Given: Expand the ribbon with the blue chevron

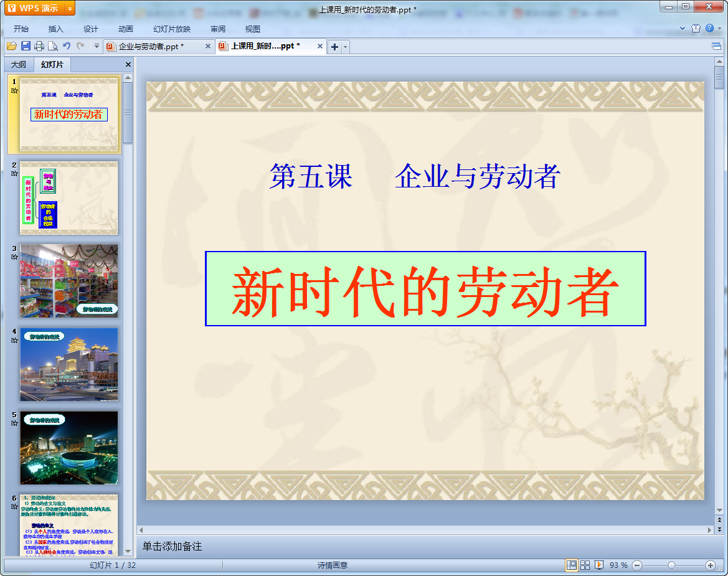Looking at the screenshot, I should coord(683,28).
